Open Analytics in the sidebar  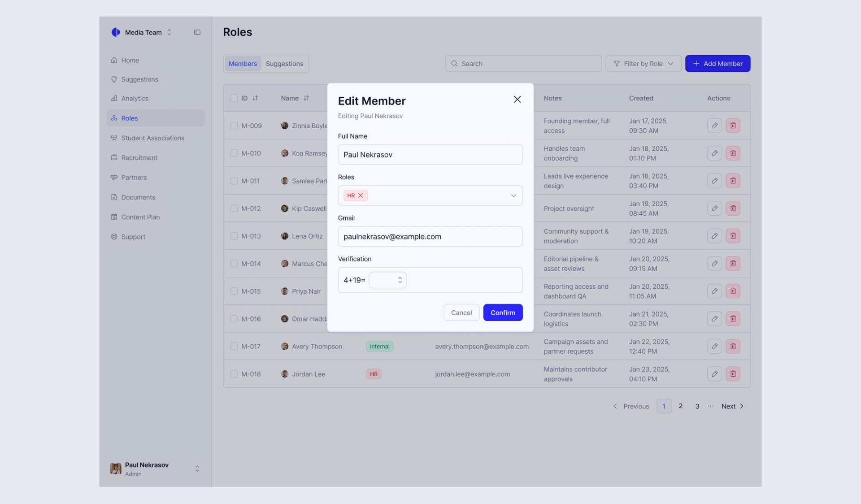pyautogui.click(x=155, y=99)
